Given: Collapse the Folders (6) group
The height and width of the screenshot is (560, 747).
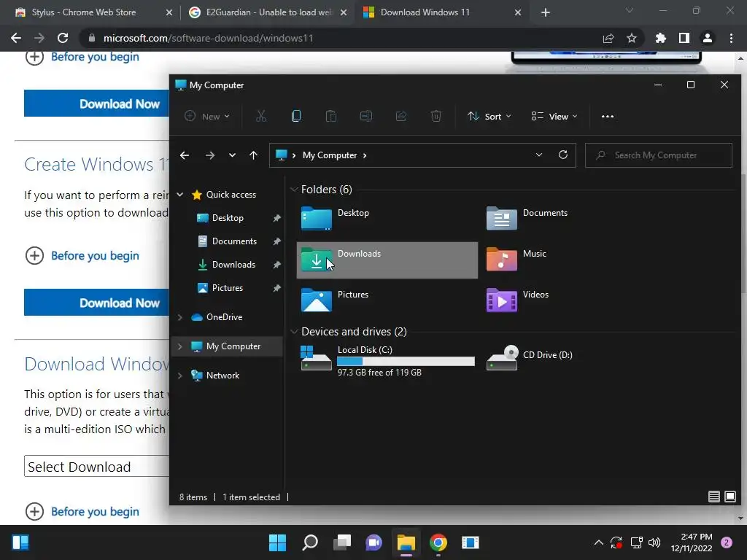Looking at the screenshot, I should click(x=294, y=190).
